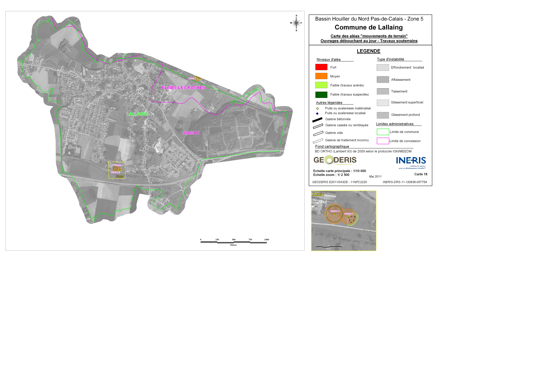Click the yellow Zoom box on the main map

pyautogui.click(x=117, y=170)
